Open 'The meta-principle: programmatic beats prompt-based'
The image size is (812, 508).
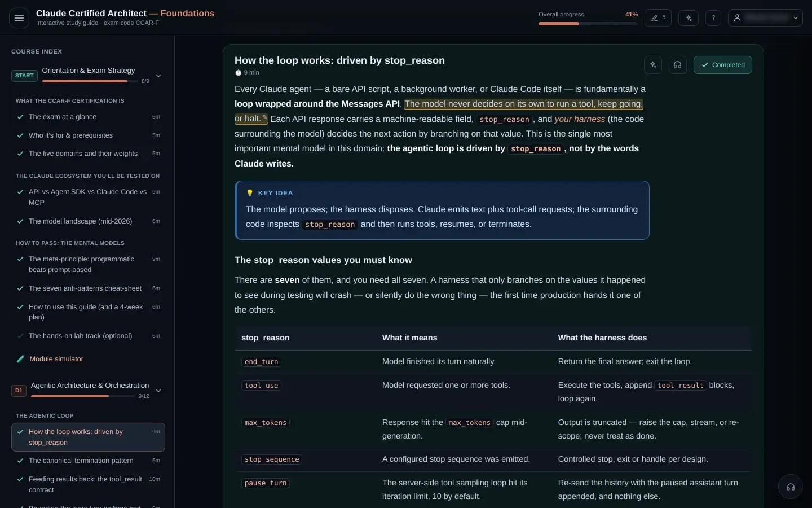point(88,264)
